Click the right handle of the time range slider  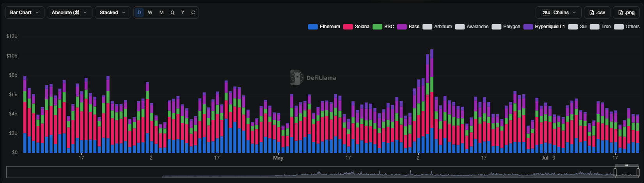(x=638, y=172)
